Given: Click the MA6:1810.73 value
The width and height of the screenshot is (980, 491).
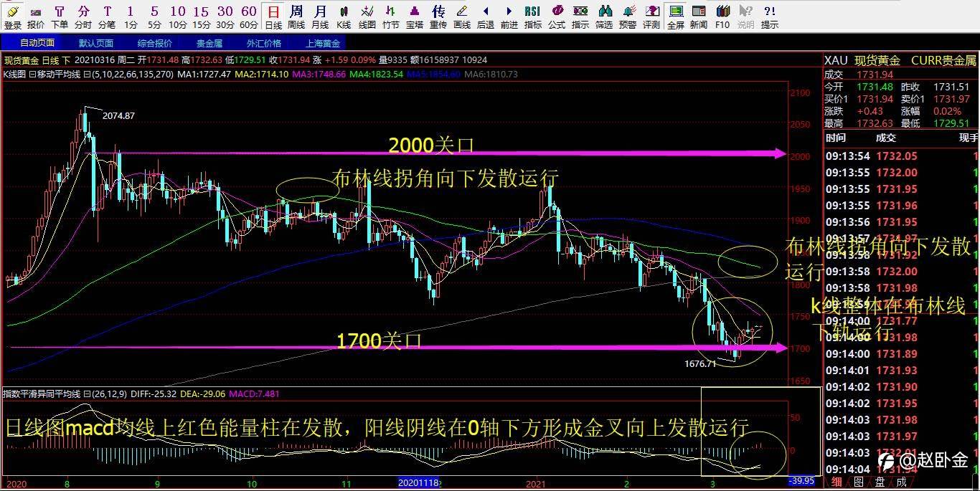Looking at the screenshot, I should click(491, 74).
